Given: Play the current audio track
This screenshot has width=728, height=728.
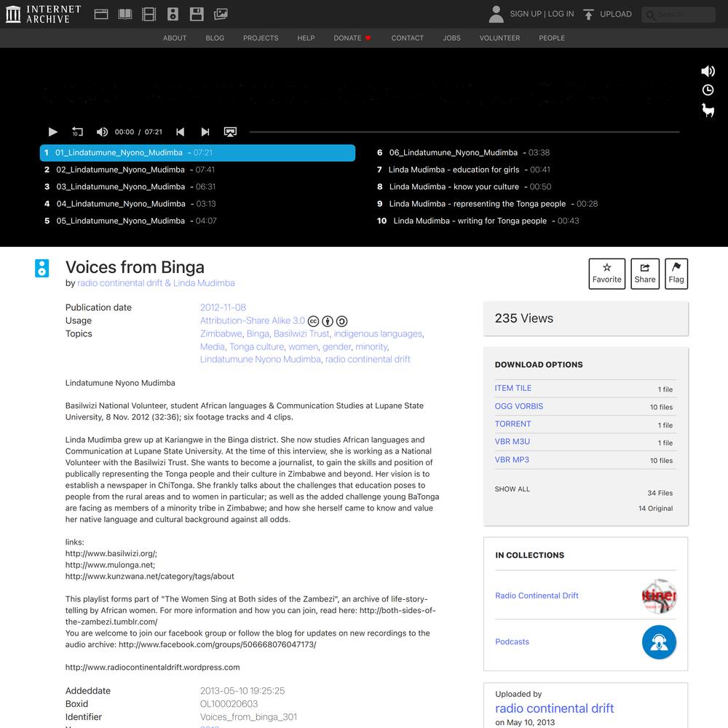Looking at the screenshot, I should 53,132.
